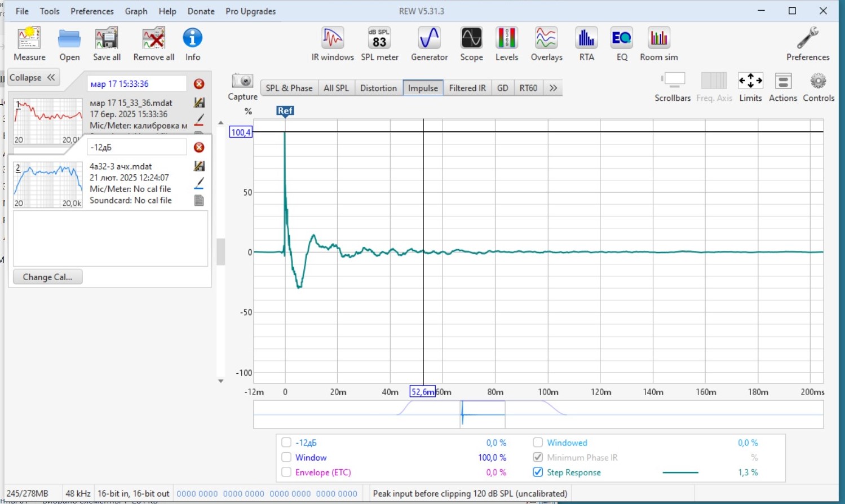Viewport: 845px width, 504px height.
Task: Click the measurement list scroll-down arrow
Action: pos(220,381)
